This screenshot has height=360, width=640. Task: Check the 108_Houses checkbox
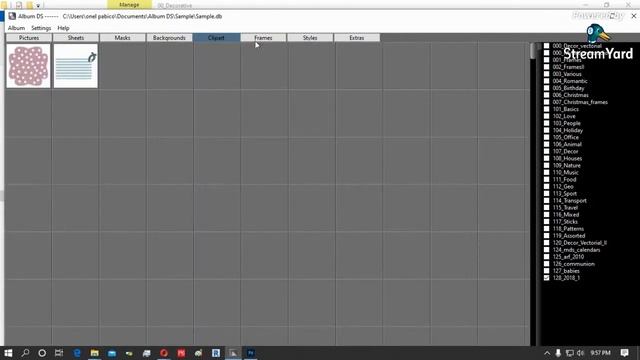tap(547, 158)
